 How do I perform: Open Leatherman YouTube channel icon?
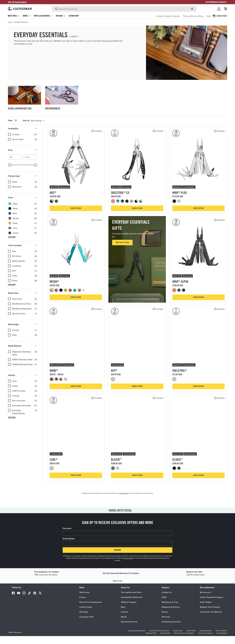18,593
